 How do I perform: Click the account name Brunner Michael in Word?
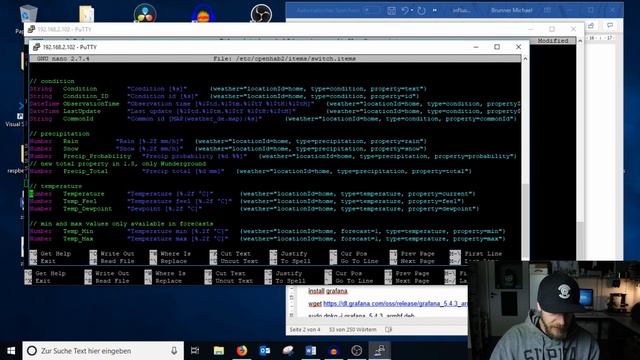(x=511, y=10)
